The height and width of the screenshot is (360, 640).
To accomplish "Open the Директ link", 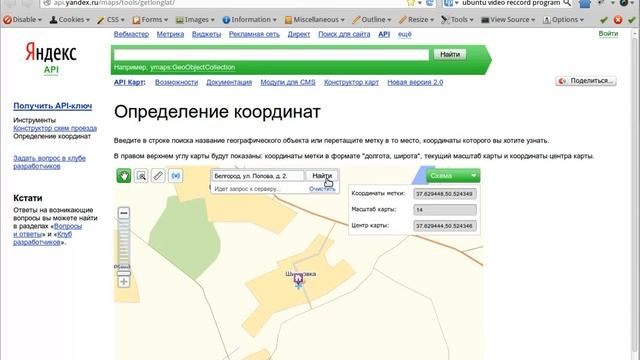I will [x=299, y=34].
